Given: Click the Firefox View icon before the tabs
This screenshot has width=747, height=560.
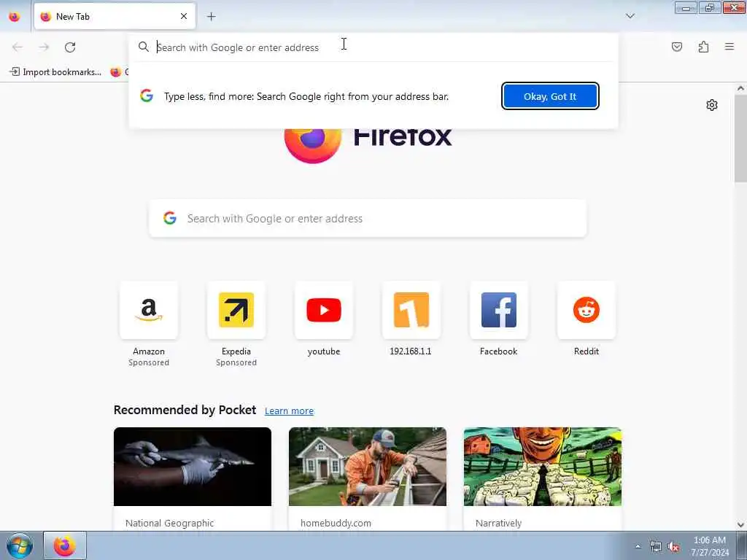Looking at the screenshot, I should (x=15, y=17).
